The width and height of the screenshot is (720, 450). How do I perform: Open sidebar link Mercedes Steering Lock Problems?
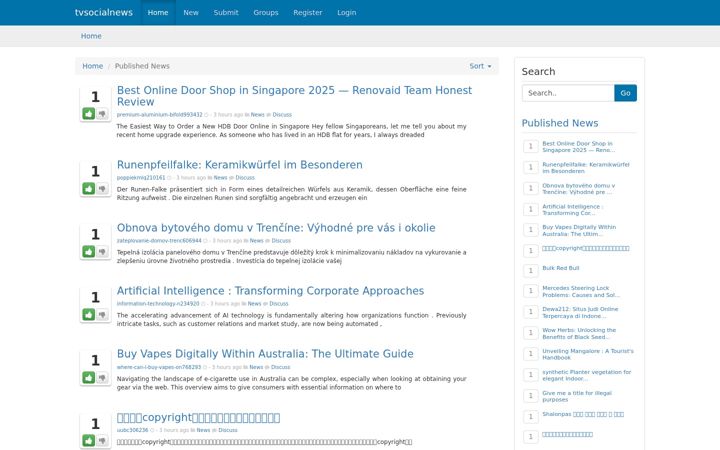pos(581,292)
